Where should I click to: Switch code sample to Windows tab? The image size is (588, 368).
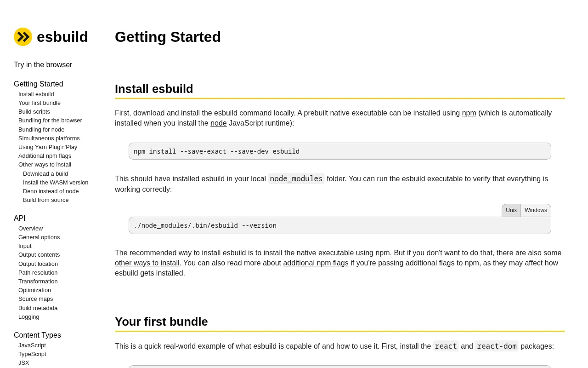(536, 211)
